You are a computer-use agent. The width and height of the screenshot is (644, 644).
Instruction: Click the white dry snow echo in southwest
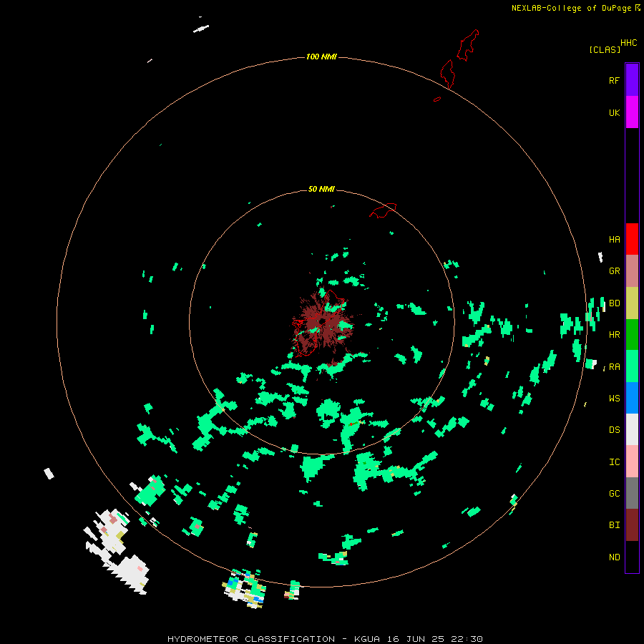pos(117,550)
